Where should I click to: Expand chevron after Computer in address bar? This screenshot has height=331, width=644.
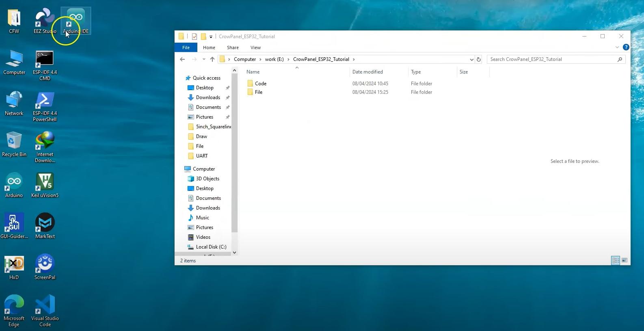click(260, 59)
